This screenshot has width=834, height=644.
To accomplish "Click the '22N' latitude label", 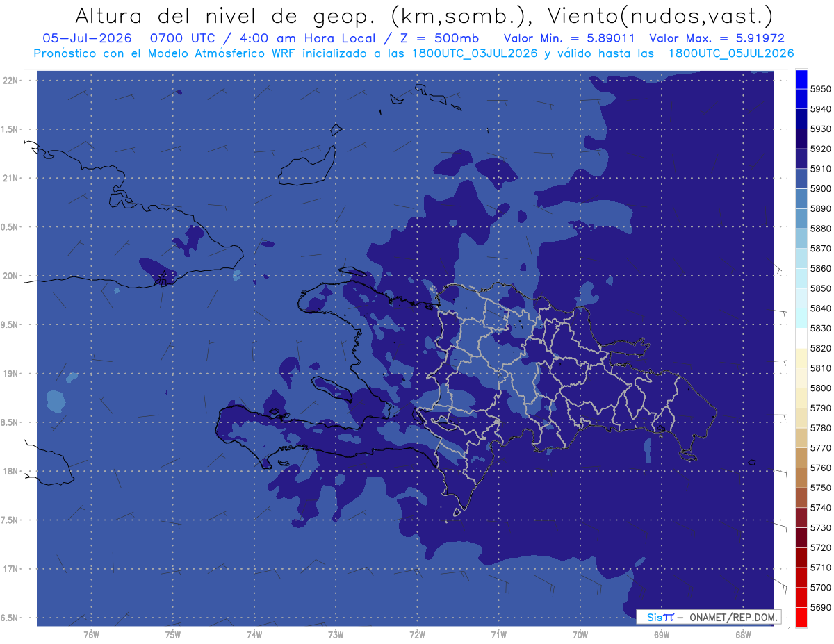I will click(x=12, y=81).
